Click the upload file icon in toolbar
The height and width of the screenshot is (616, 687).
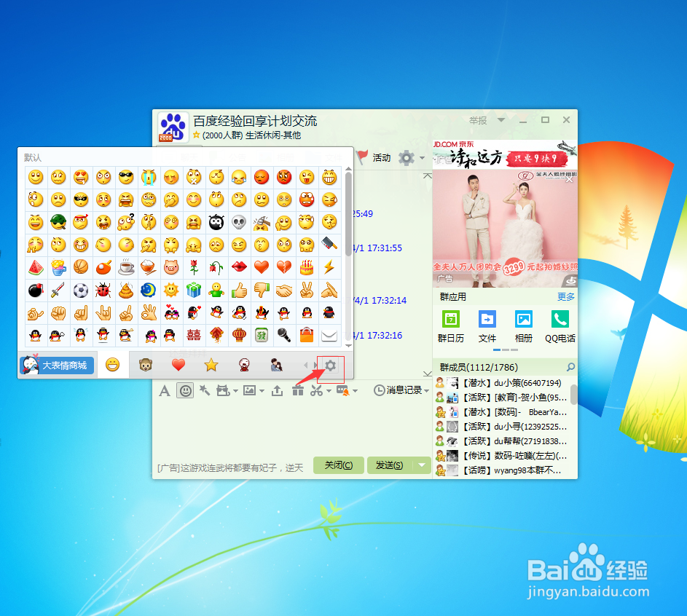[x=277, y=390]
